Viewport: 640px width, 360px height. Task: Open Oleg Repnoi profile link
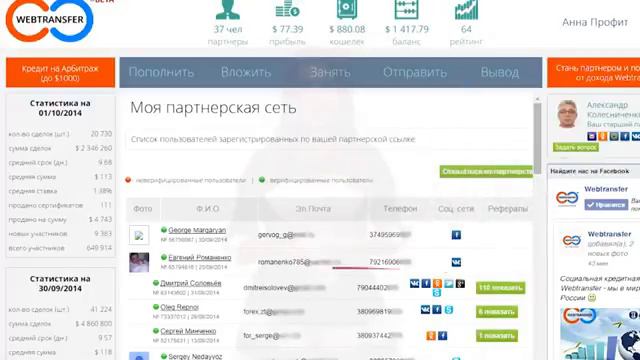(180, 307)
